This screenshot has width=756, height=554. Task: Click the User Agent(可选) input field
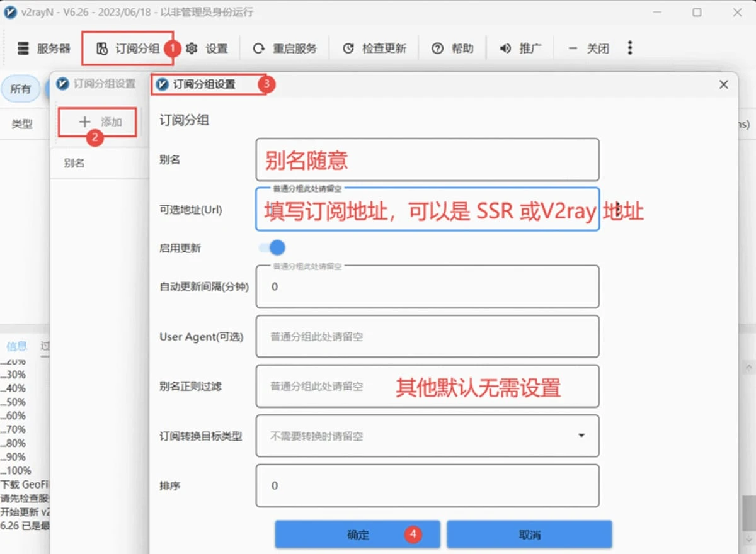[x=427, y=336]
